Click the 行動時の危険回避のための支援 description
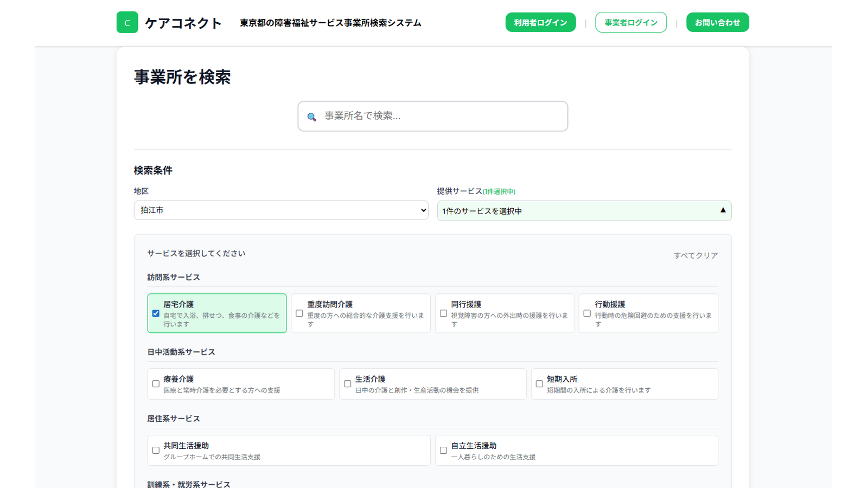Screen dimensions: 868x488 pyautogui.click(x=653, y=320)
